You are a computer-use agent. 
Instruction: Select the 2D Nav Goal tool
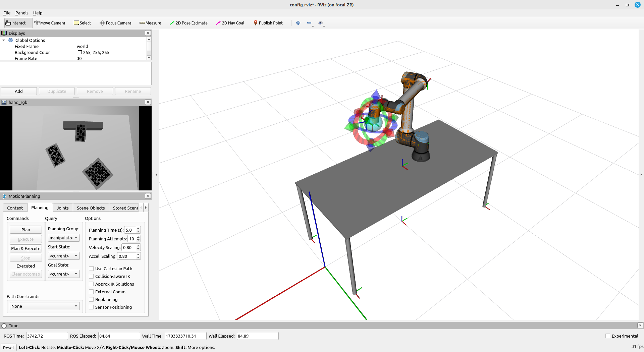click(x=230, y=23)
